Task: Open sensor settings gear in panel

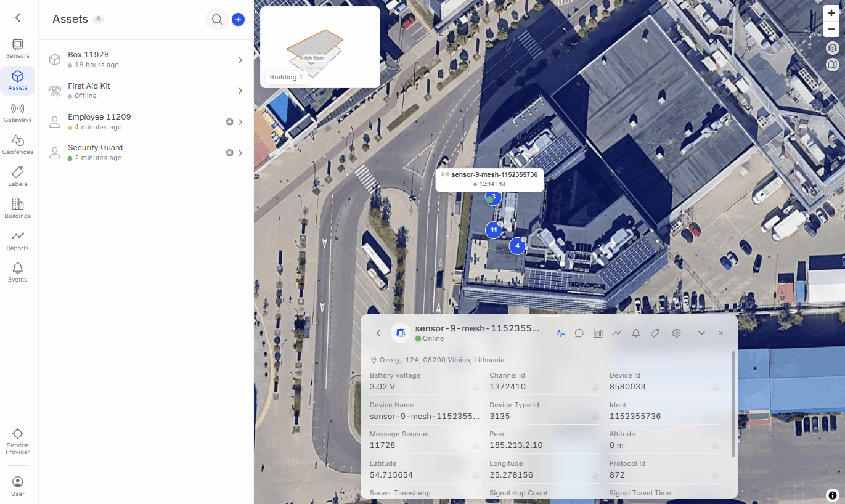Action: (x=676, y=333)
